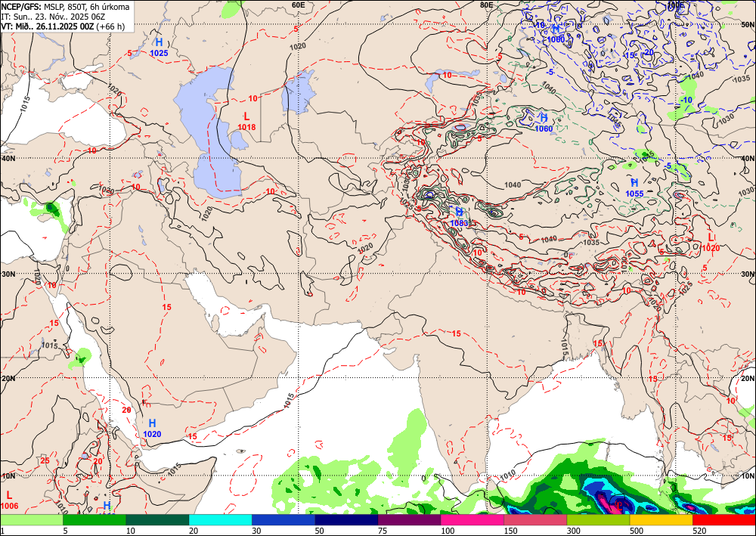Choose the purple 75–100 legend swatch
The width and height of the screenshot is (756, 536).
[x=409, y=519]
